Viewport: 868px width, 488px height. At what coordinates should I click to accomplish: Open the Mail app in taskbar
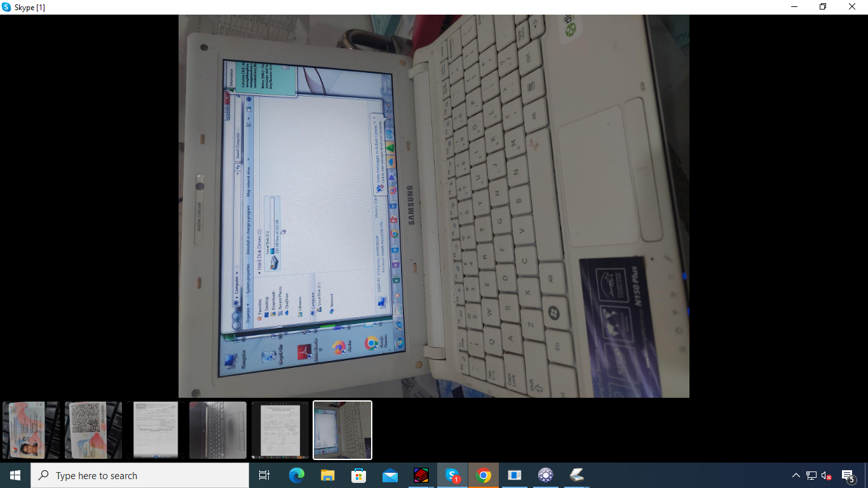tap(390, 475)
